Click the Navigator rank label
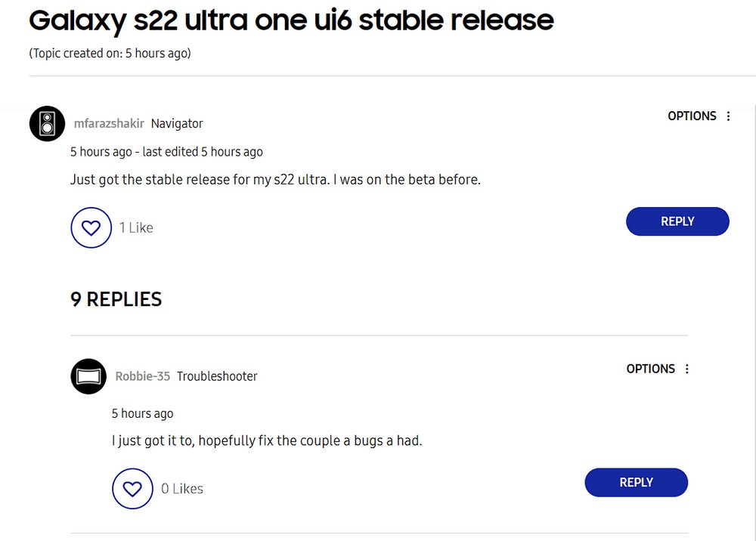The width and height of the screenshot is (756, 541). click(x=177, y=124)
